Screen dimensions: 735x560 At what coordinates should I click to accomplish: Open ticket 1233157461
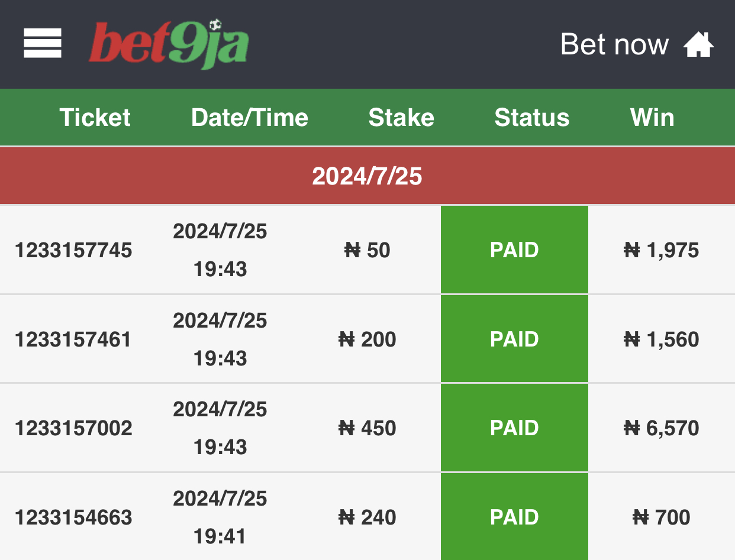pos(73,339)
